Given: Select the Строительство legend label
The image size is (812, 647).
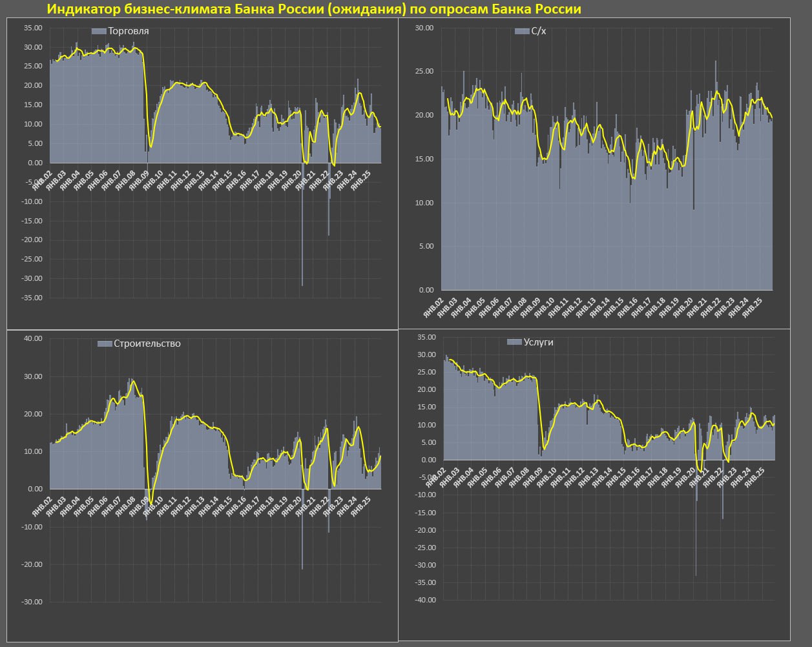Looking at the screenshot, I should (147, 344).
